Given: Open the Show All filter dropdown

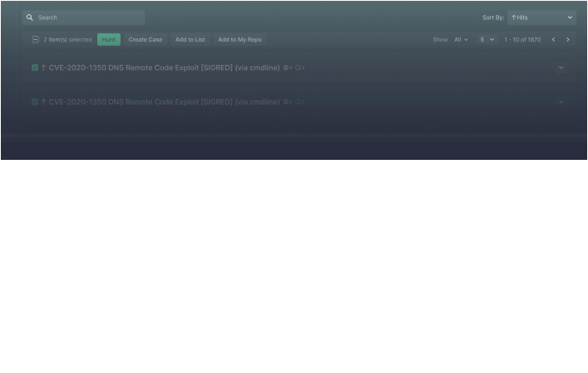Looking at the screenshot, I should pos(461,40).
